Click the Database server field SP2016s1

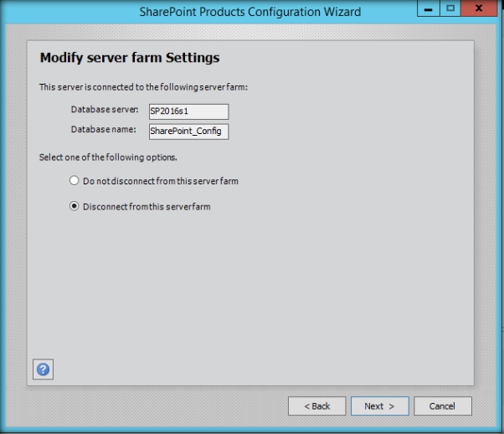click(188, 111)
